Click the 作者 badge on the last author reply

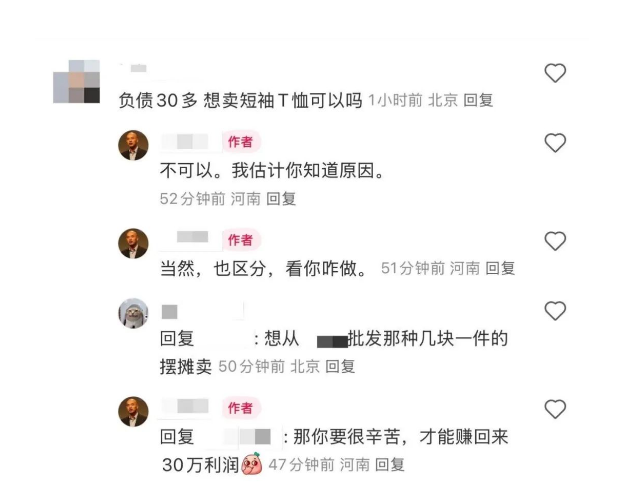[x=241, y=408]
